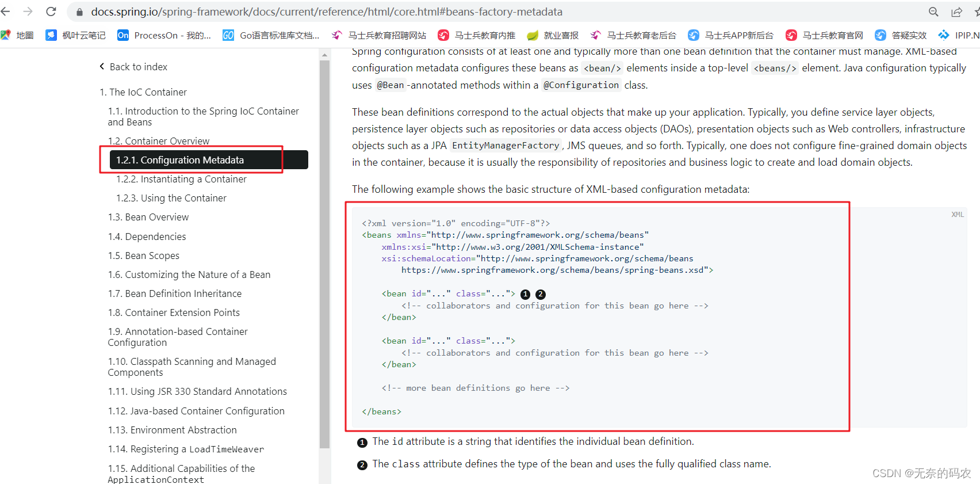Open 1.1 Introduction to the Spring IoC Container
Screen dimensions: 980x484
click(204, 116)
